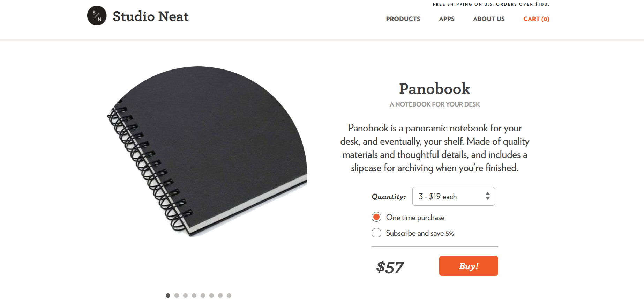Open the Apps menu item

447,19
